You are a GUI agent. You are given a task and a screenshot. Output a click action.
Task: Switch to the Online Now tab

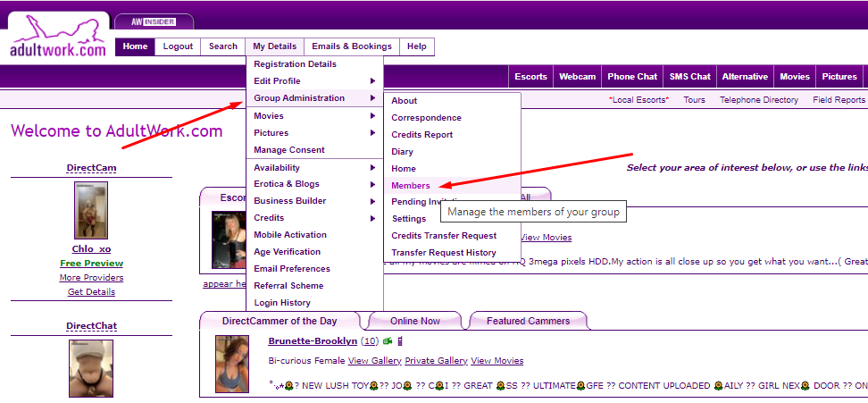pos(414,321)
